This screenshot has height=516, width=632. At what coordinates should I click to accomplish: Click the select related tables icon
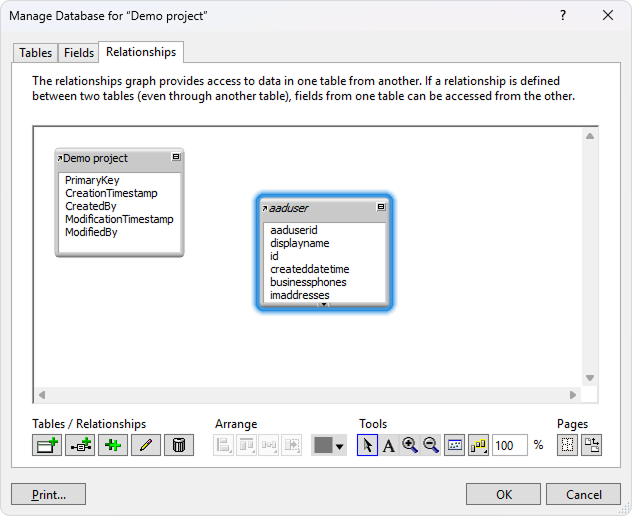[478, 445]
